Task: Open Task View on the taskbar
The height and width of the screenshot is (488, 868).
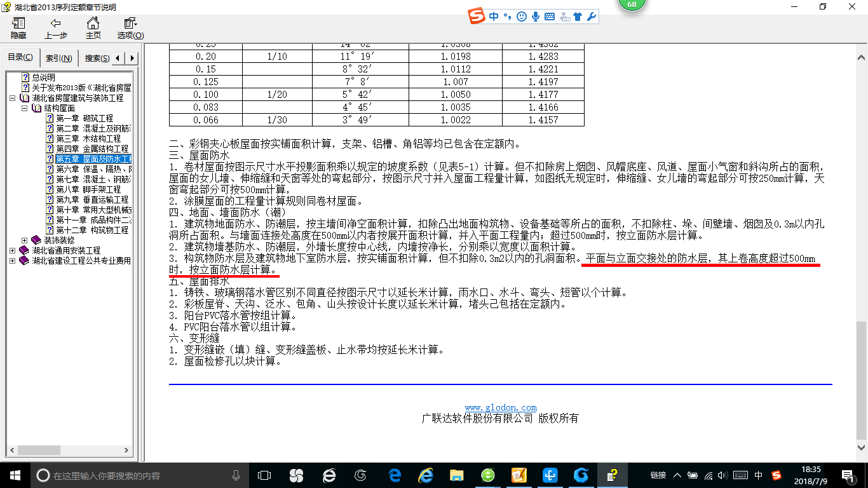Action: 264,475
